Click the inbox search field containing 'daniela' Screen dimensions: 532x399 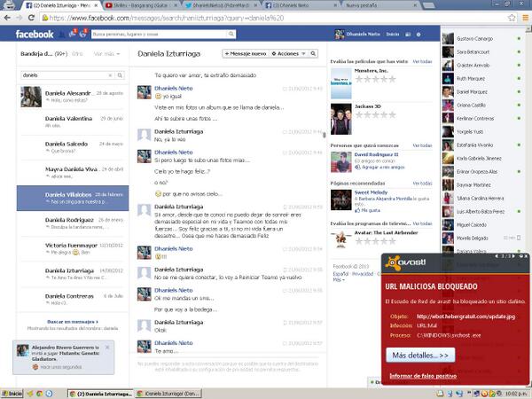[65, 75]
